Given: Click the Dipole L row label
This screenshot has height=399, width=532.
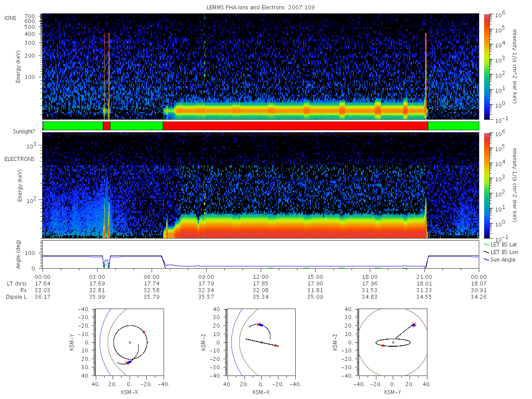Looking at the screenshot, I should coord(16,297).
